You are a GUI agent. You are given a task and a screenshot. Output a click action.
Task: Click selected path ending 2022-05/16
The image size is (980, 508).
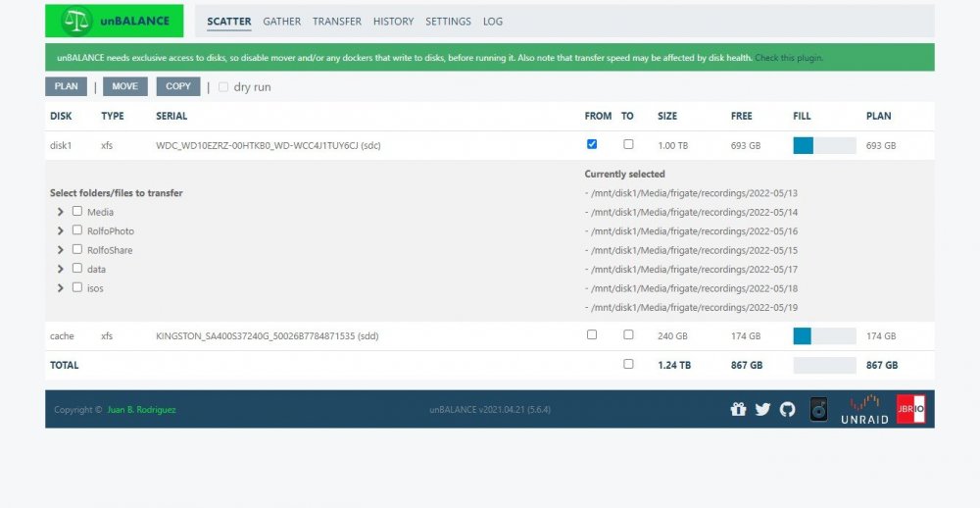691,231
